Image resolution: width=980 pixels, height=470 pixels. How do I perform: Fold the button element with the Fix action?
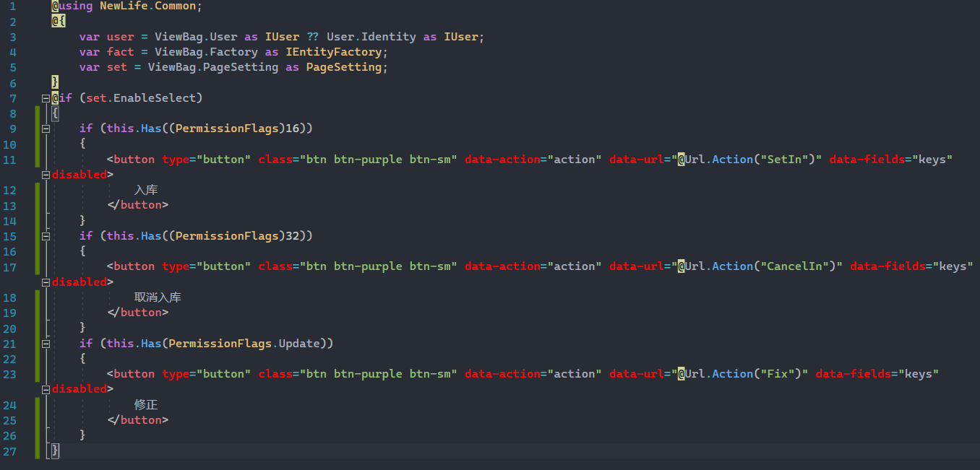tap(46, 389)
